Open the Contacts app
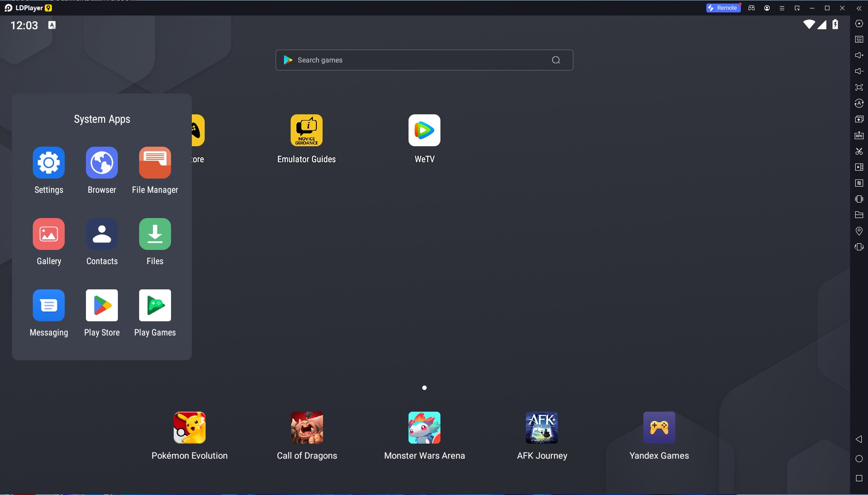This screenshot has width=868, height=495. [102, 234]
